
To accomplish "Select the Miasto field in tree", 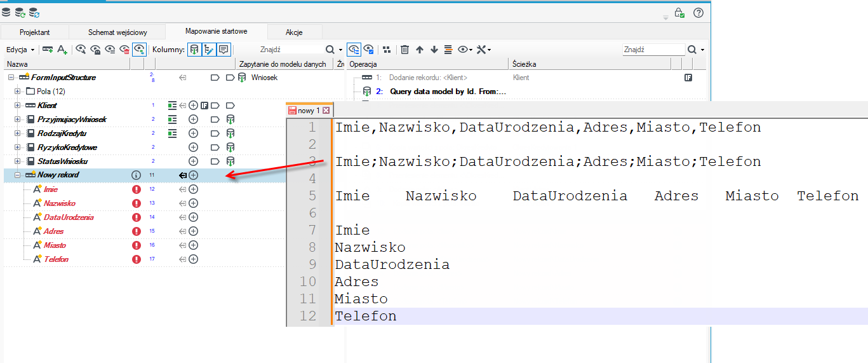I will (55, 245).
